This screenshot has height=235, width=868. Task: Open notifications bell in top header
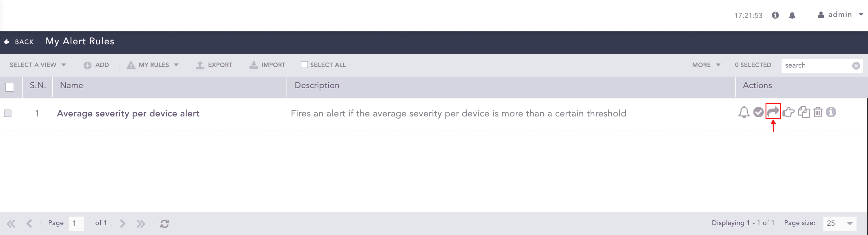click(x=792, y=15)
